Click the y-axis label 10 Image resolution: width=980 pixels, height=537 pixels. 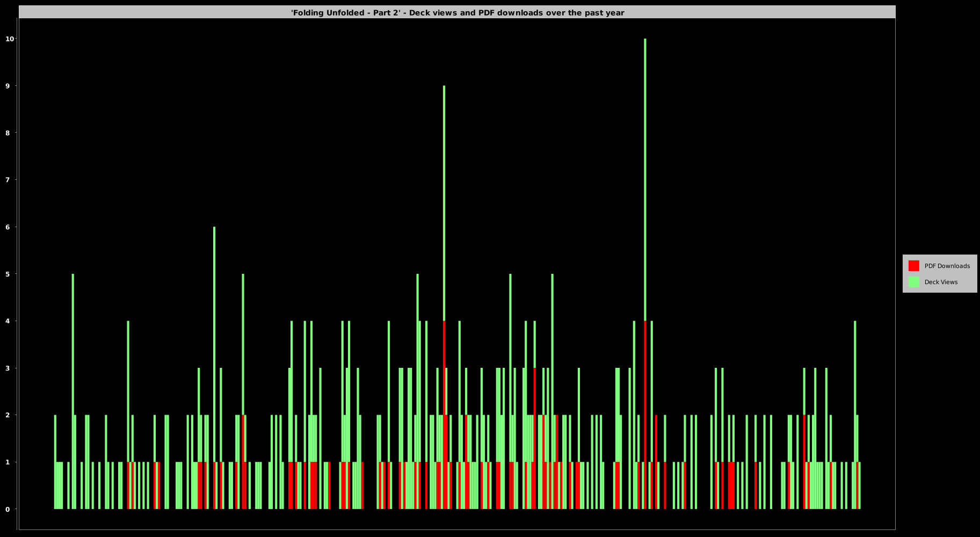click(x=10, y=39)
